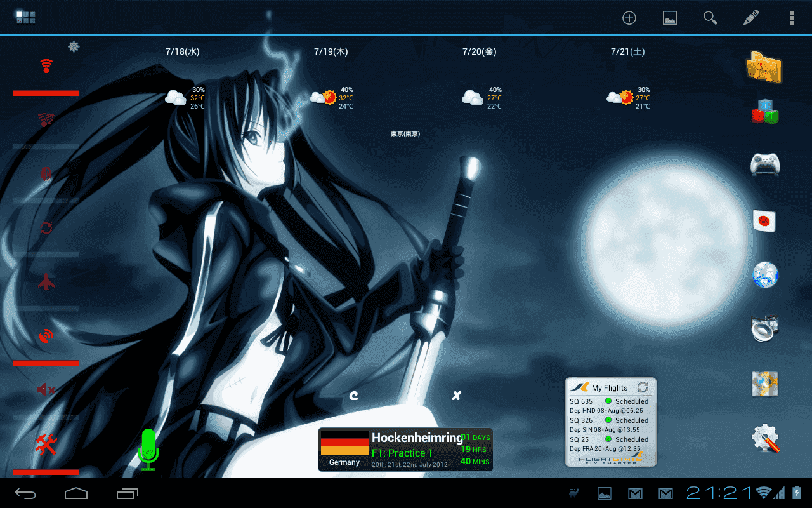Toggle airplane mode switch widget
The image size is (812, 508).
tap(46, 282)
